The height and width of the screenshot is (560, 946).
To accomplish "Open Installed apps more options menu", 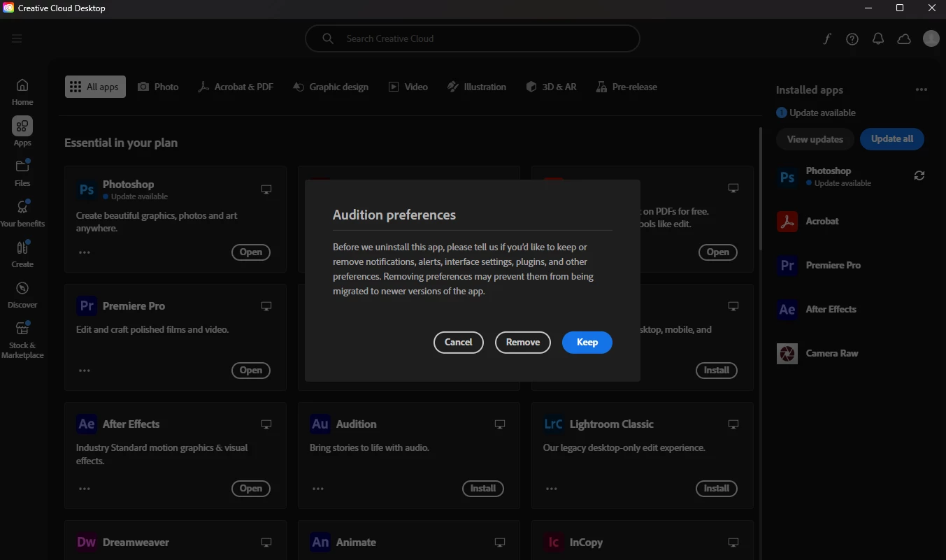I will click(922, 89).
